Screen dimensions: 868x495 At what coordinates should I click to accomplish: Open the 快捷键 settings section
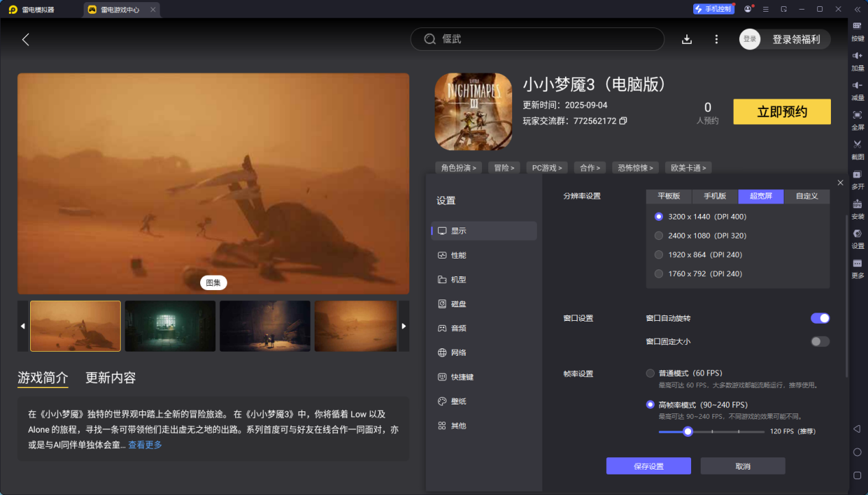click(484, 377)
